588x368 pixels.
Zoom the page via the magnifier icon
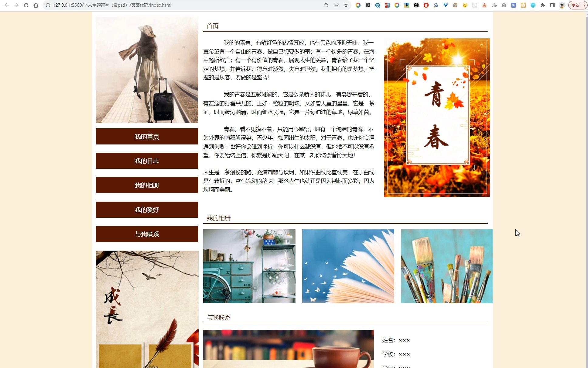pos(326,5)
